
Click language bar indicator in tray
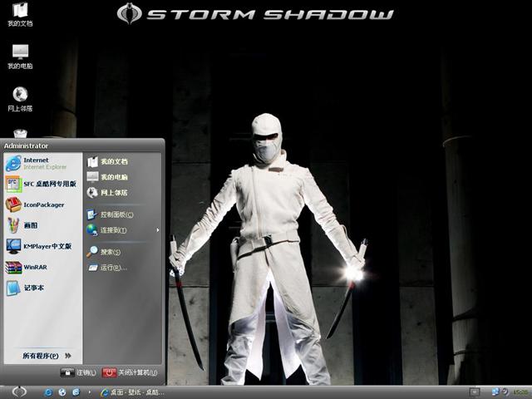click(475, 392)
